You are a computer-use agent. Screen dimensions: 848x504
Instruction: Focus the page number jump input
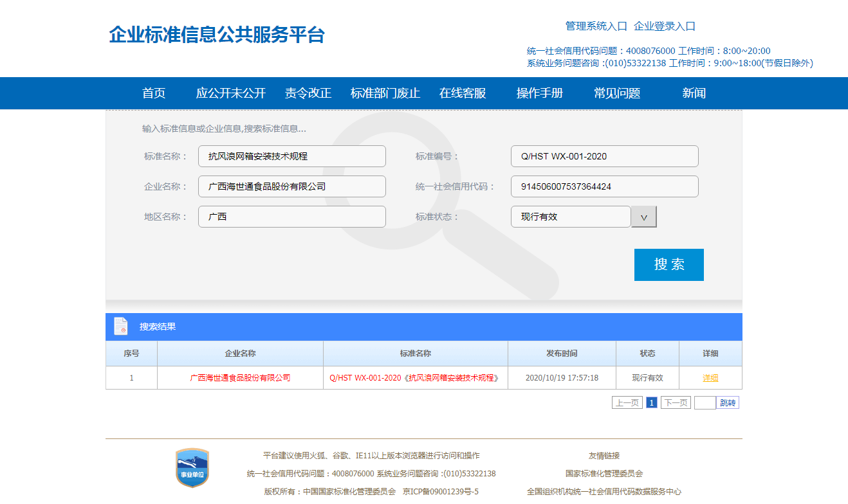(x=705, y=403)
